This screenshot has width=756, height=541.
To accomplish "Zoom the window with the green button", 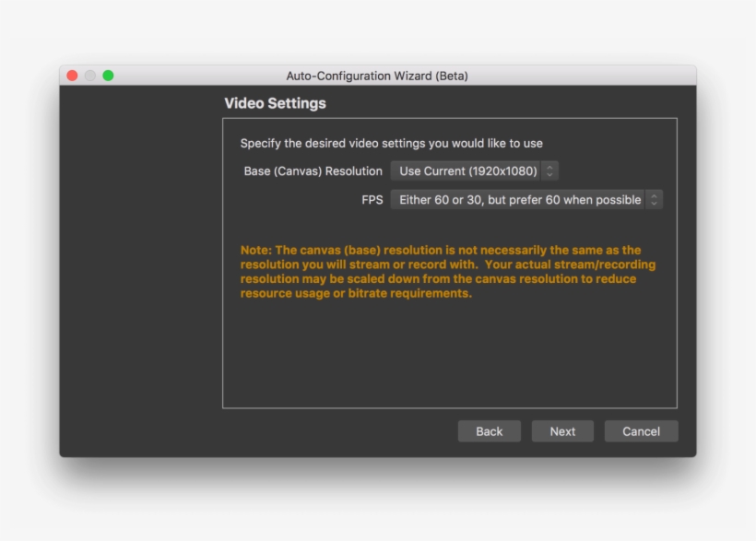I will coord(108,75).
